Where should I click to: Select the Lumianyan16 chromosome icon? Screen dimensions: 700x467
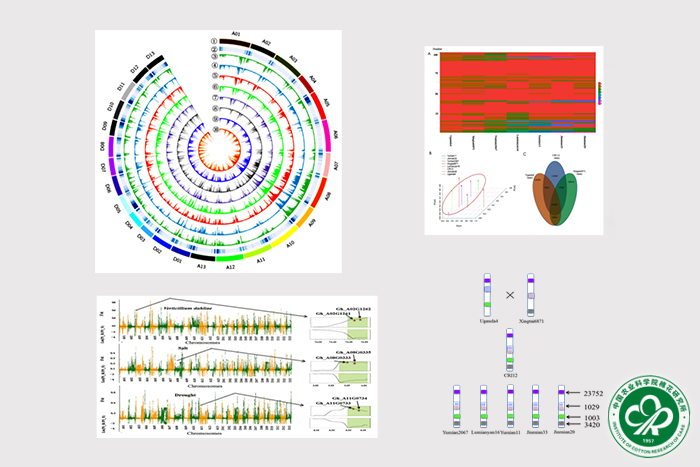tap(483, 406)
